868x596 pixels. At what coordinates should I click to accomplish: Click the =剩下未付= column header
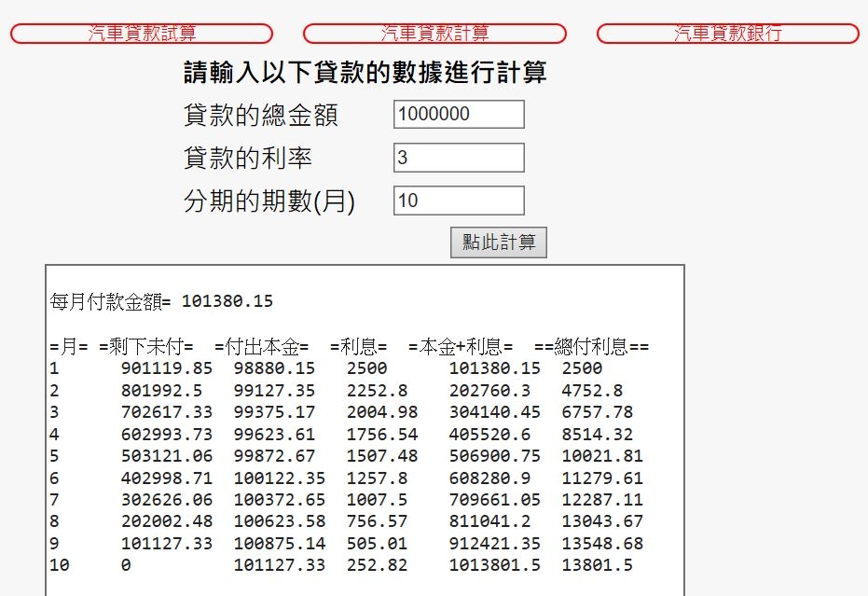click(146, 347)
